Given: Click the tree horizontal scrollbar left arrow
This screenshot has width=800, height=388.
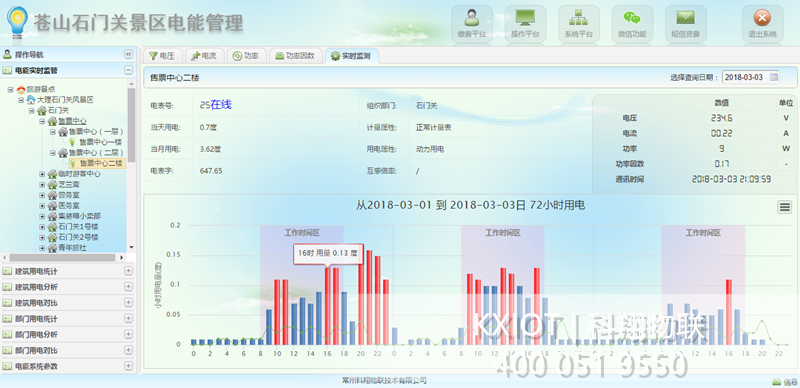Looking at the screenshot, I should (5, 257).
